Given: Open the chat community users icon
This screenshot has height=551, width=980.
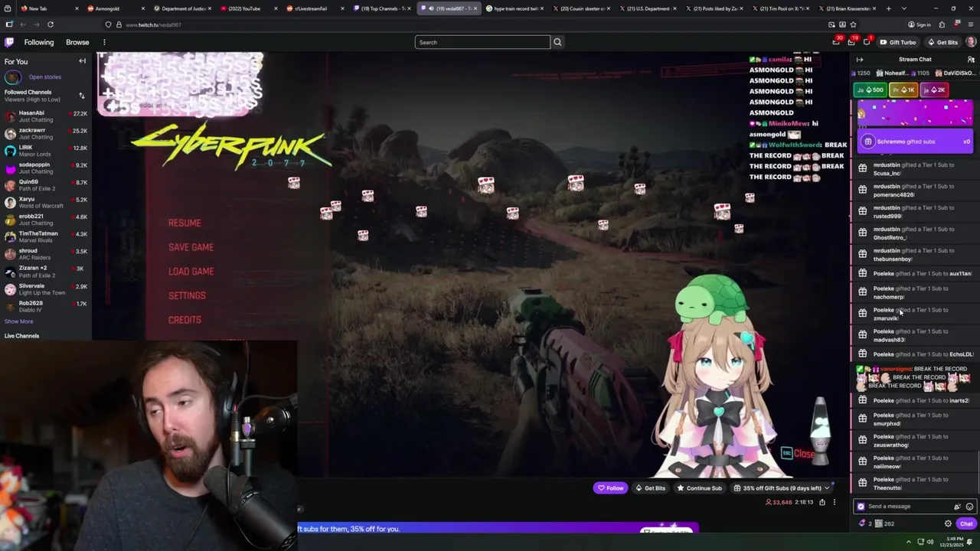Looking at the screenshot, I should point(971,60).
